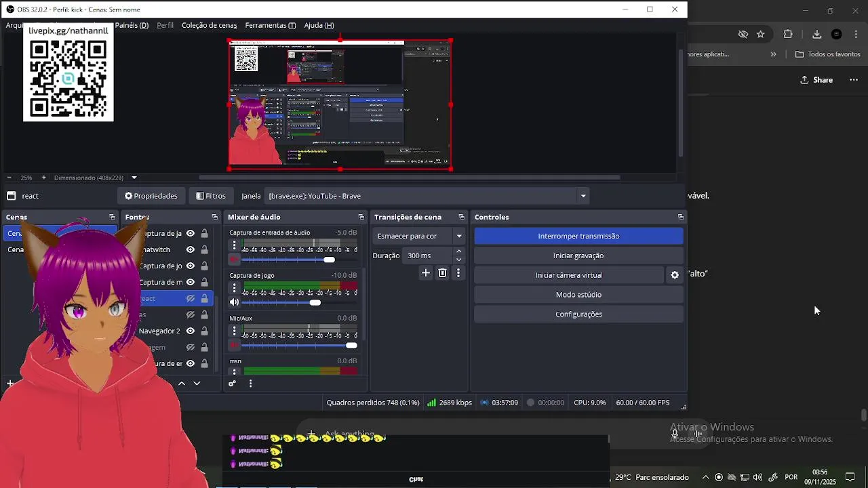Hide the Captura de m source
Viewport: 868px width, 488px height.
point(191,282)
